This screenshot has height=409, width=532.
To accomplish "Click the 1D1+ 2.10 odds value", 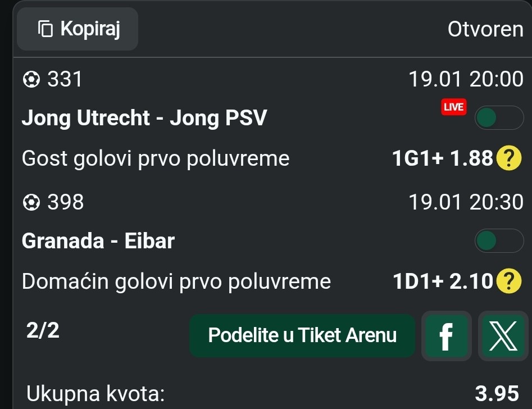I will pos(443,281).
